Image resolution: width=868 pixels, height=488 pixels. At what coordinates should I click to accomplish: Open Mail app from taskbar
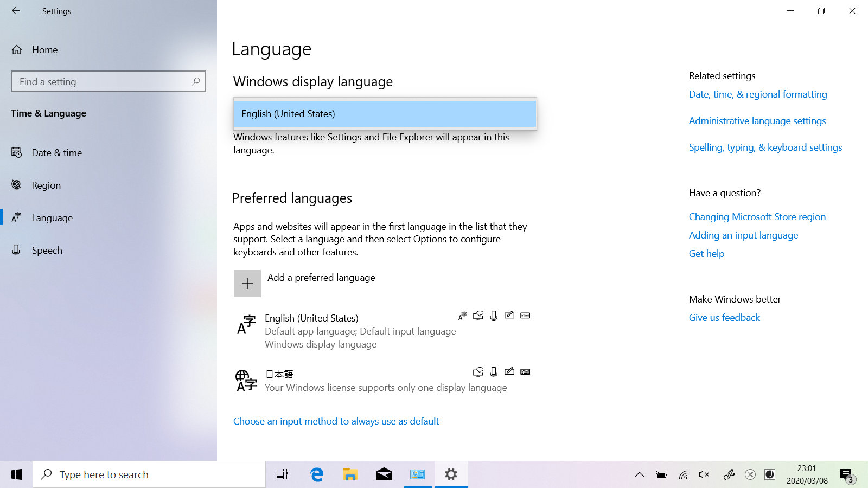[384, 474]
